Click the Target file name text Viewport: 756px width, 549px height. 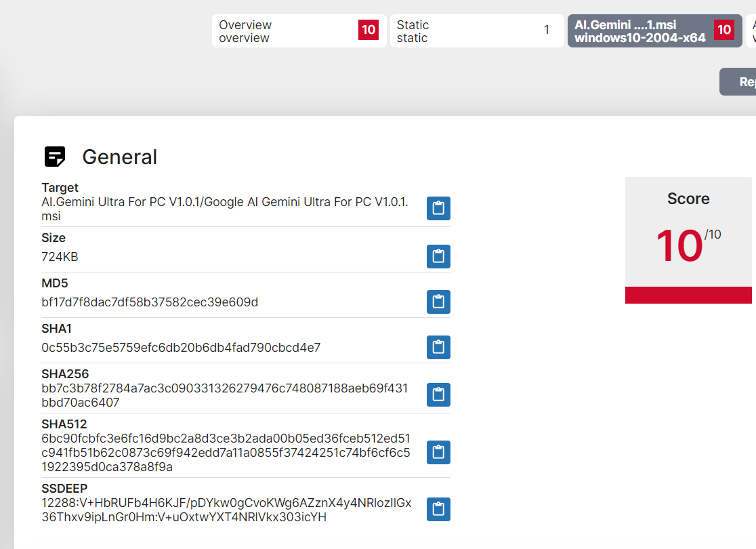225,209
